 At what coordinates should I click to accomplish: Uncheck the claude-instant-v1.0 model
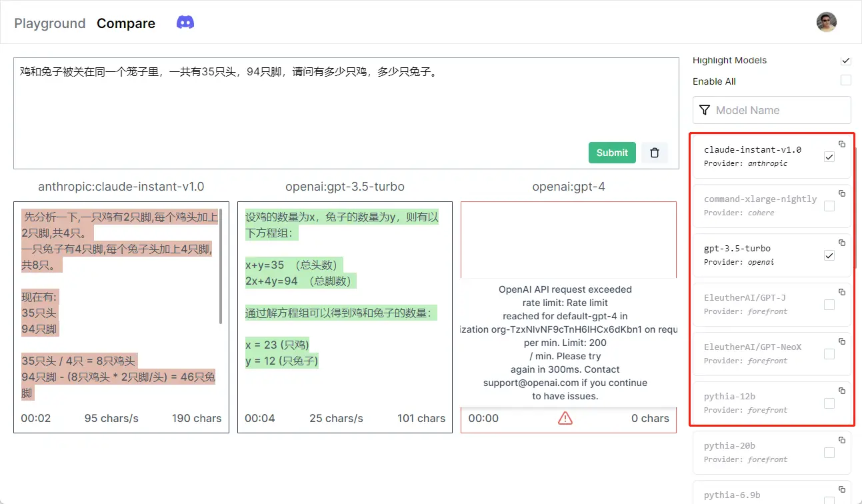829,157
